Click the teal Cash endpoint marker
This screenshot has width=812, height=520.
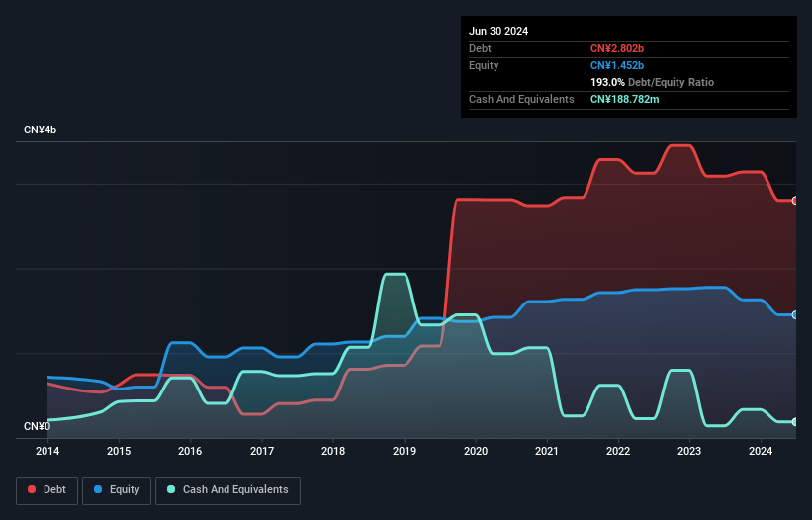click(795, 422)
